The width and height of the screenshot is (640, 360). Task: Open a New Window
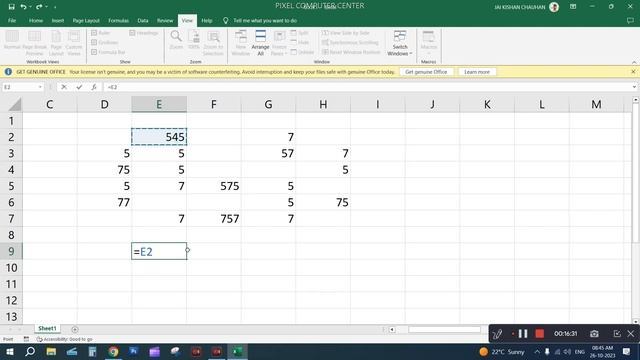241,43
